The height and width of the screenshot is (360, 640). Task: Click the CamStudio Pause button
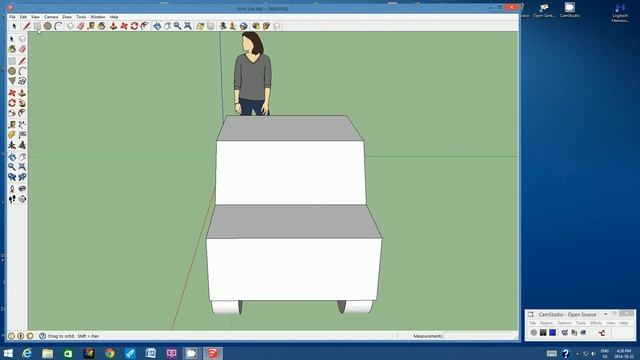click(x=543, y=333)
